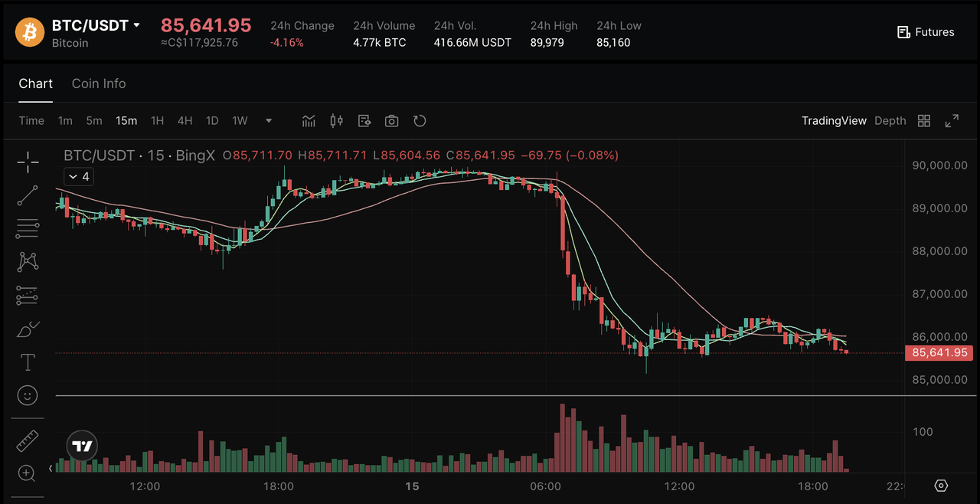Select the crosshair cursor tool
The width and height of the screenshot is (980, 504).
[28, 162]
